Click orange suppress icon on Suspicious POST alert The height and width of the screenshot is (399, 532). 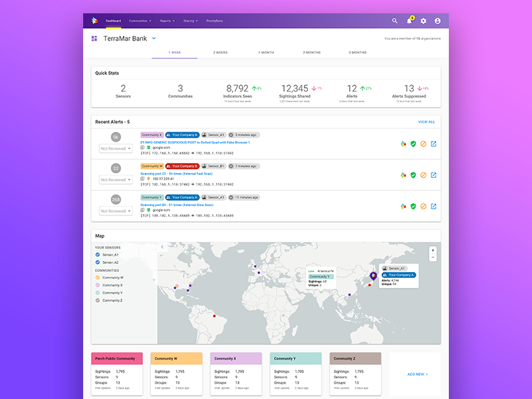(423, 144)
